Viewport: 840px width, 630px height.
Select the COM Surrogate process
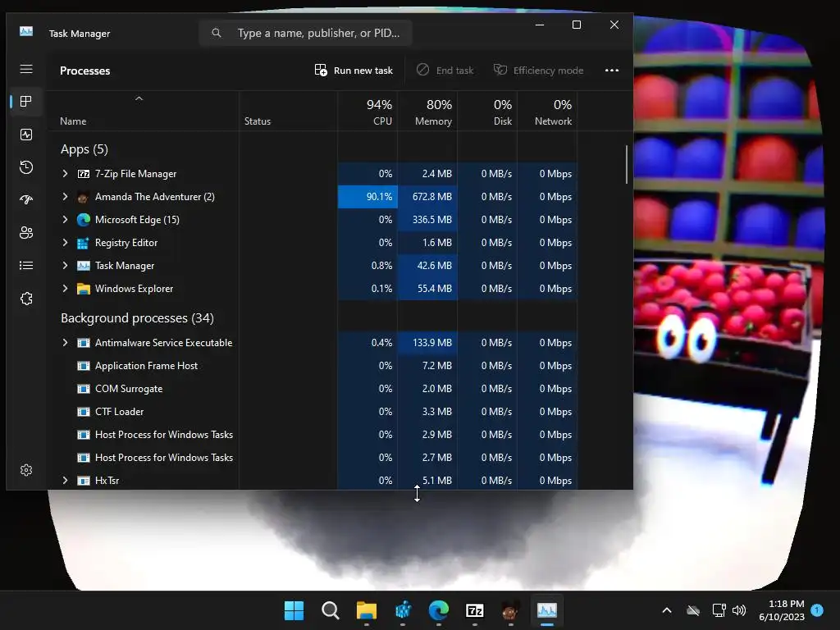click(x=128, y=389)
